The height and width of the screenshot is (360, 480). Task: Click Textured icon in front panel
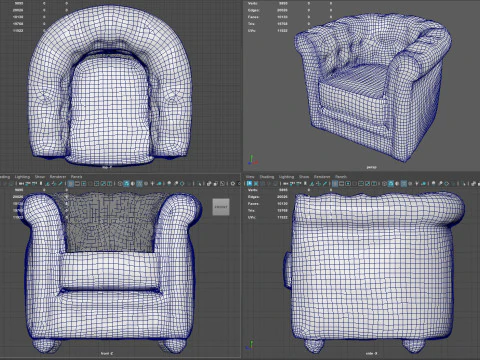click(x=146, y=184)
